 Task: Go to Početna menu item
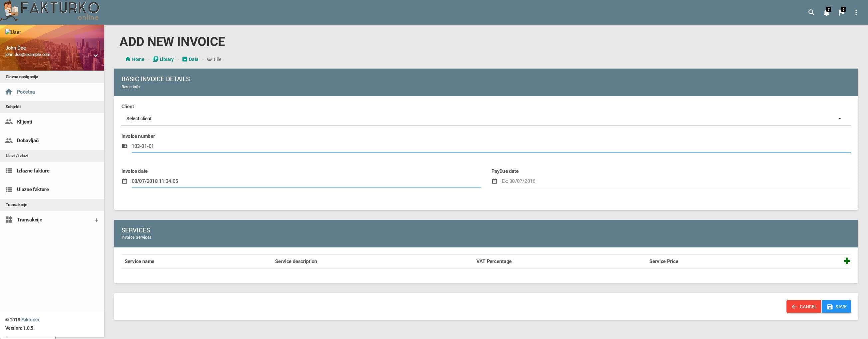[x=52, y=92]
